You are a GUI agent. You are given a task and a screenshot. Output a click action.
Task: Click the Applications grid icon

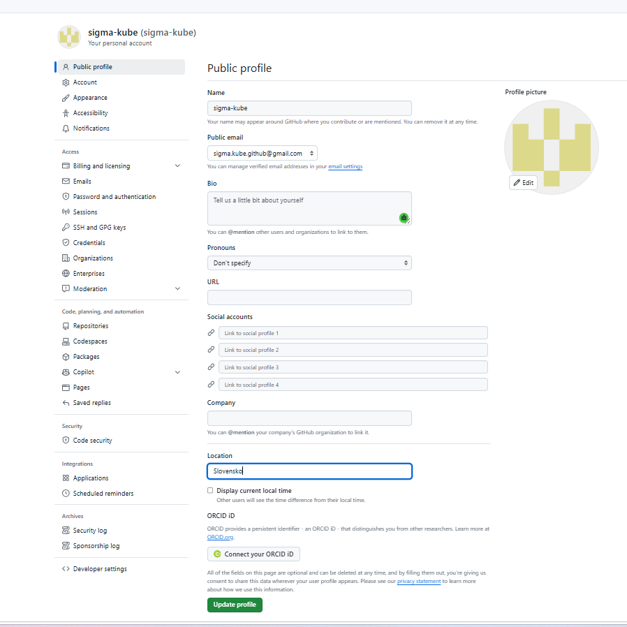click(x=66, y=478)
